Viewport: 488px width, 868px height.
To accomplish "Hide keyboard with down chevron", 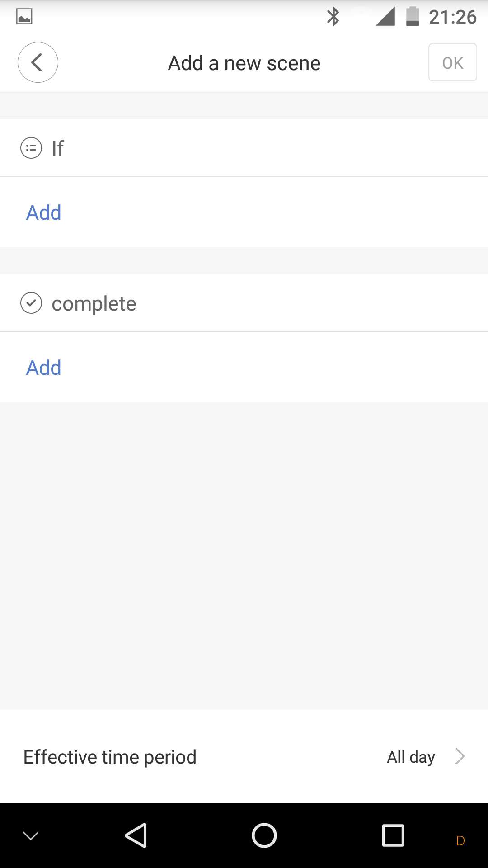I will tap(31, 836).
